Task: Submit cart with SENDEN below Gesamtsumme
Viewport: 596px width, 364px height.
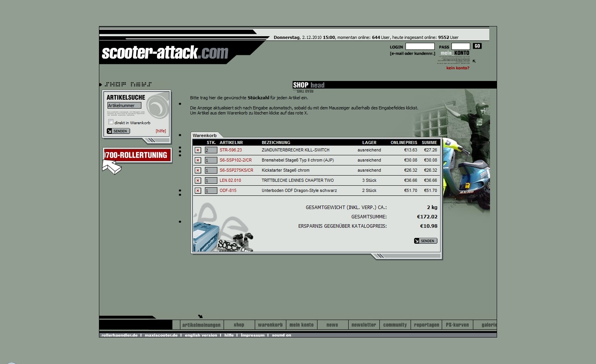Action: click(x=425, y=241)
